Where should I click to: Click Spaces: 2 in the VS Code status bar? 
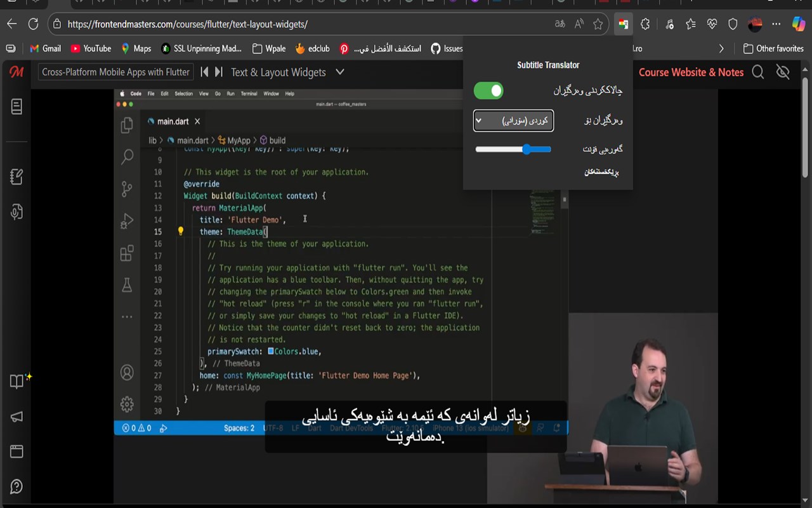[239, 428]
